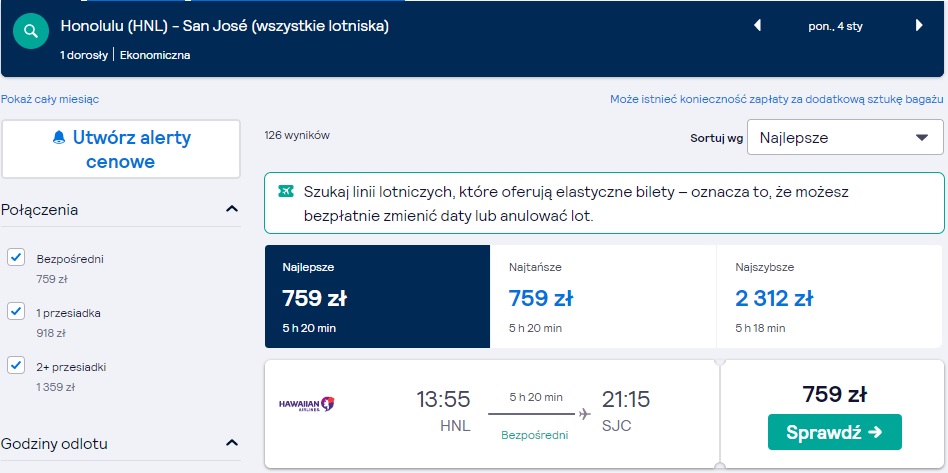Click the flexible ticket icon in banner
This screenshot has height=473, width=948.
point(285,192)
